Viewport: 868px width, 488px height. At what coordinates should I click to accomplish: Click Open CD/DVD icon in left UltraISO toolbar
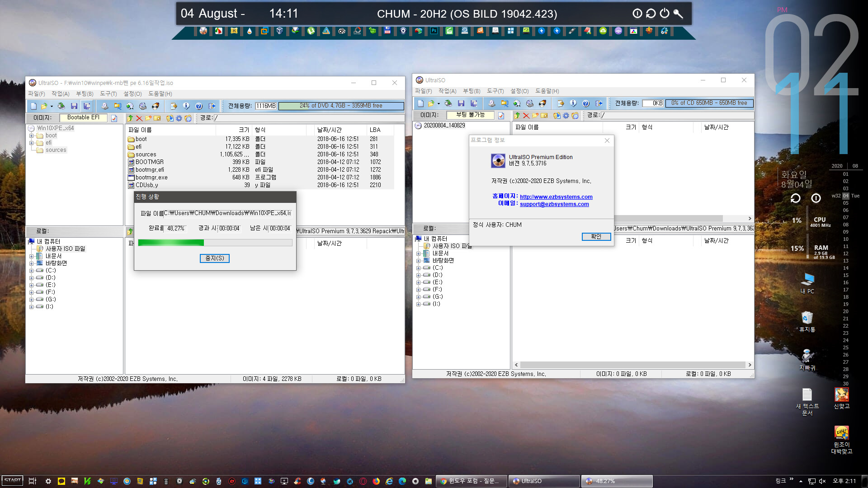61,106
